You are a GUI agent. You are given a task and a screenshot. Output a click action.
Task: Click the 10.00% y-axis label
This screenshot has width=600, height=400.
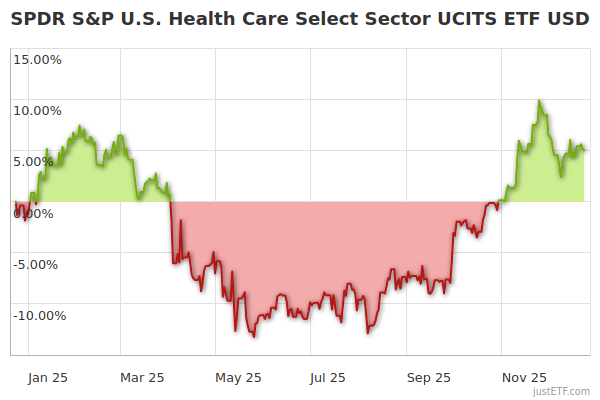(x=37, y=111)
